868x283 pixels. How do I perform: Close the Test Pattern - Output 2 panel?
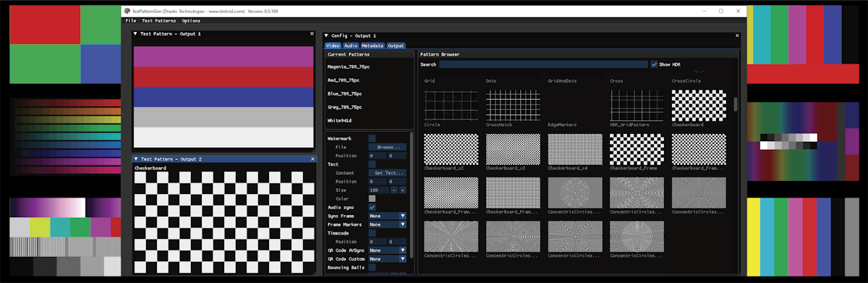[x=312, y=159]
